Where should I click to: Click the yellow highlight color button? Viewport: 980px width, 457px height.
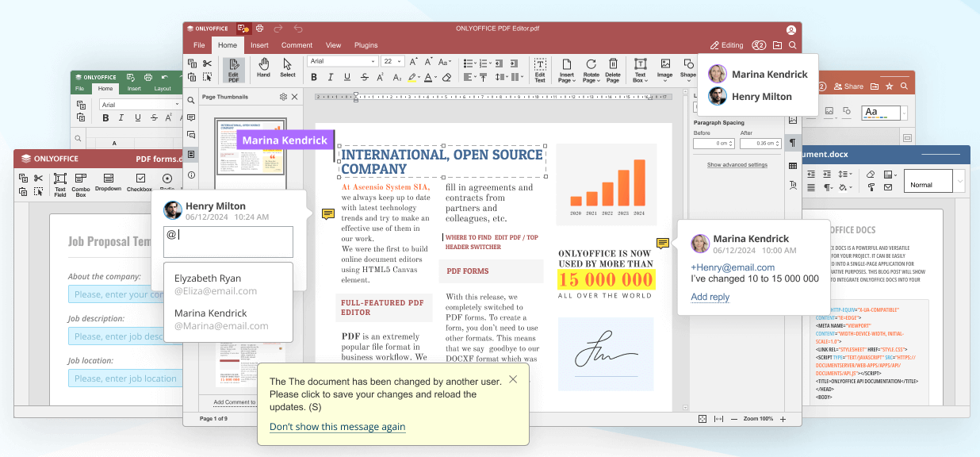tap(412, 78)
